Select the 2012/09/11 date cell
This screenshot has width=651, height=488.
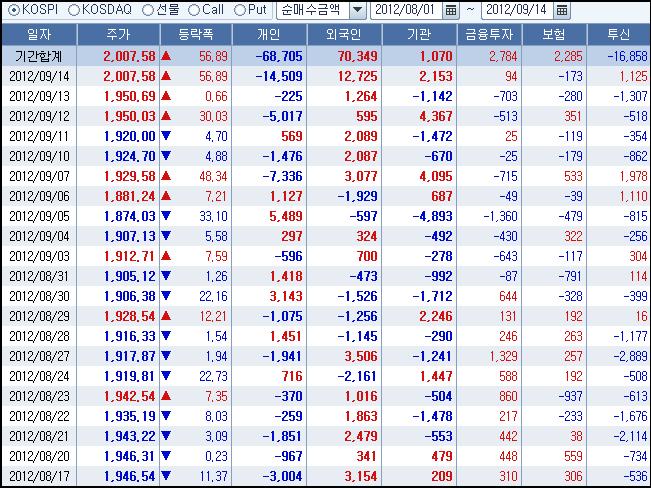[x=39, y=136]
